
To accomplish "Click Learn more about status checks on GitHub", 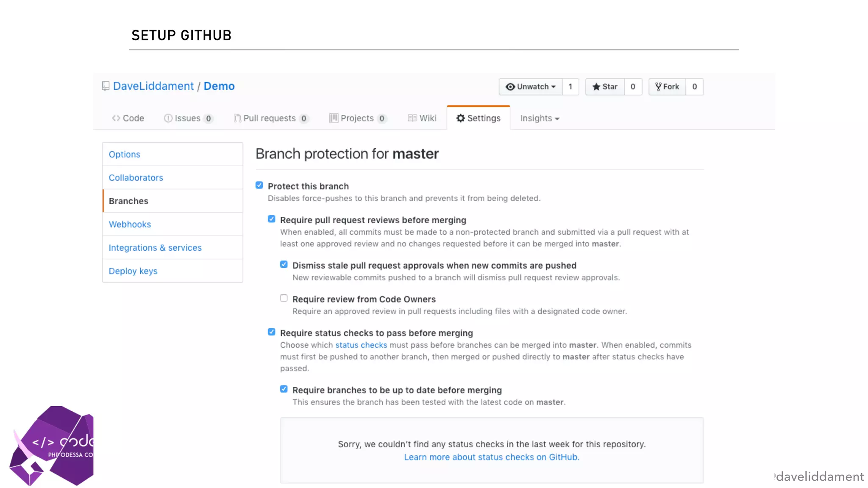I will click(x=492, y=457).
